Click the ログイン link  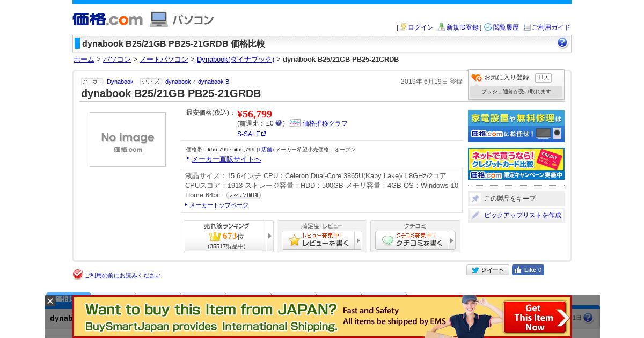[x=420, y=27]
